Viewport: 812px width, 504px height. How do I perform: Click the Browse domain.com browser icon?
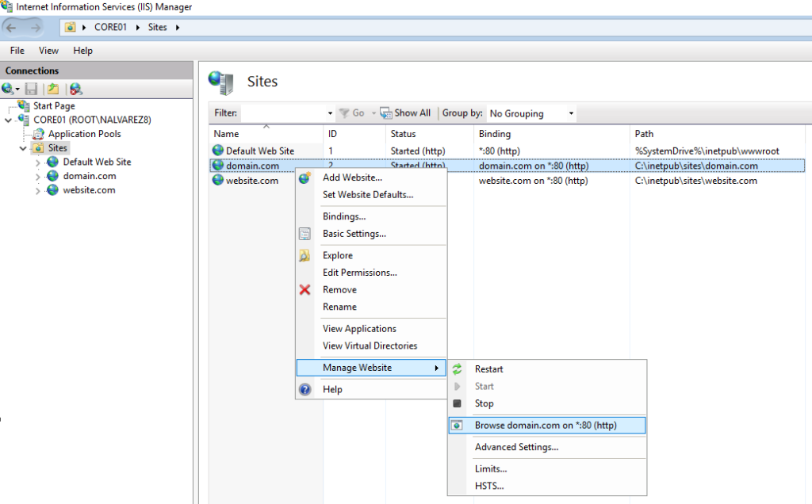(457, 426)
